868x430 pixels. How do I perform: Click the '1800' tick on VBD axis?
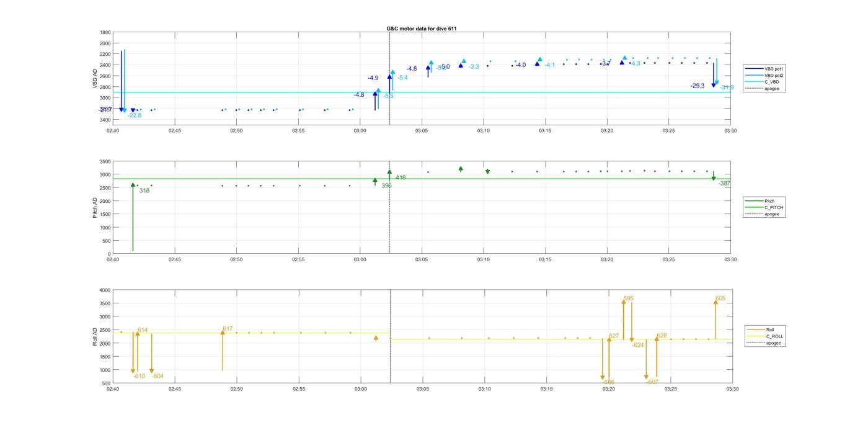(x=105, y=32)
